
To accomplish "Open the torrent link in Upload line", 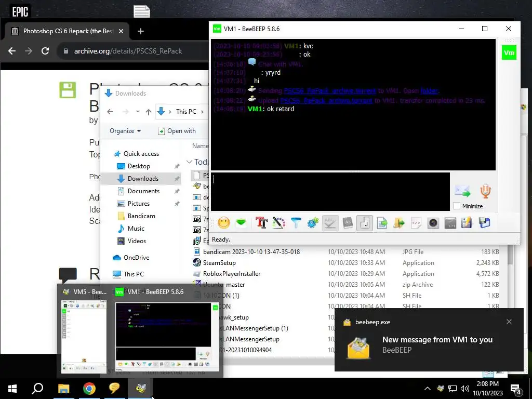I will (326, 100).
